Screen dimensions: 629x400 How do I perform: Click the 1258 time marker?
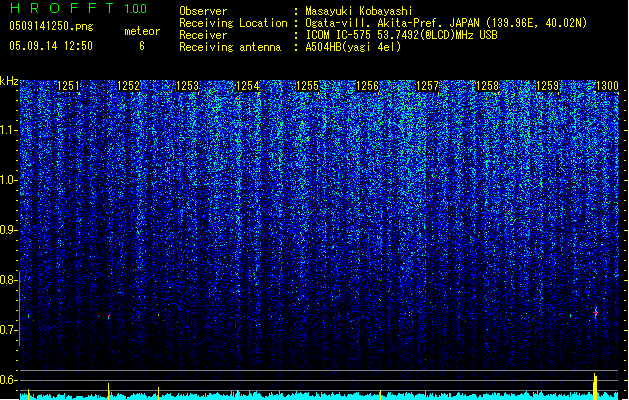487,85
